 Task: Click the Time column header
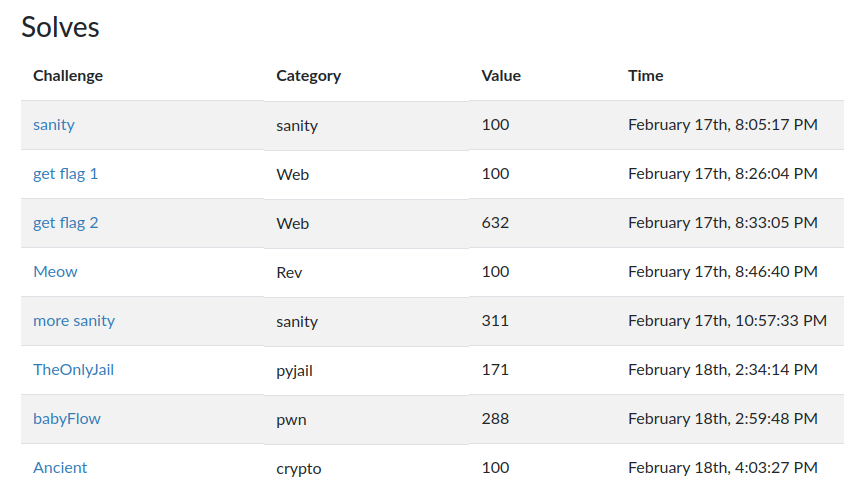click(646, 76)
